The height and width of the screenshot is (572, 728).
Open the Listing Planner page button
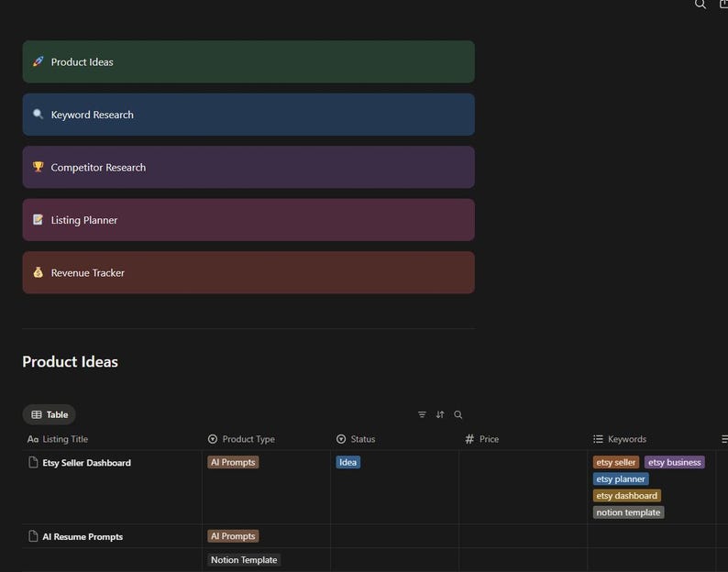coord(248,220)
